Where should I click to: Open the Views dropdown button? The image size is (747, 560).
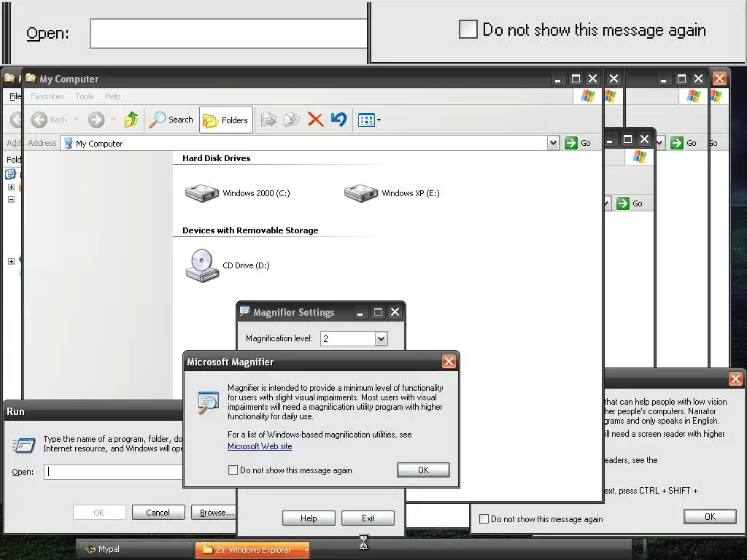[369, 120]
